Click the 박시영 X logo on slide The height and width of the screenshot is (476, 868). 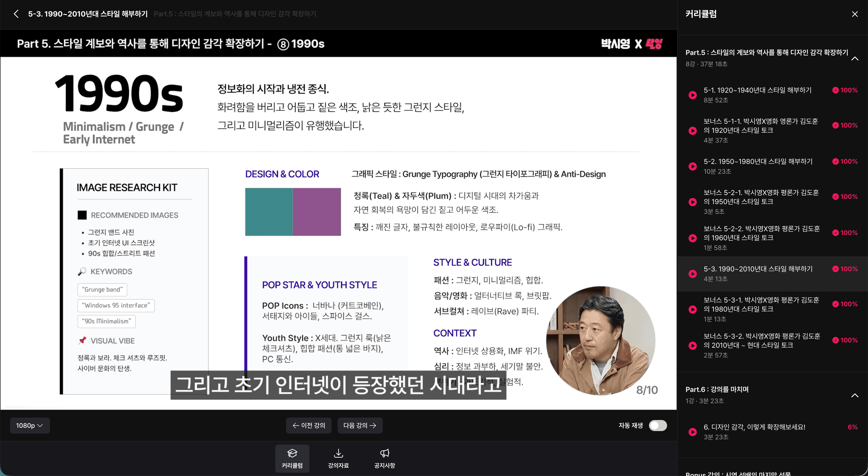(x=632, y=43)
